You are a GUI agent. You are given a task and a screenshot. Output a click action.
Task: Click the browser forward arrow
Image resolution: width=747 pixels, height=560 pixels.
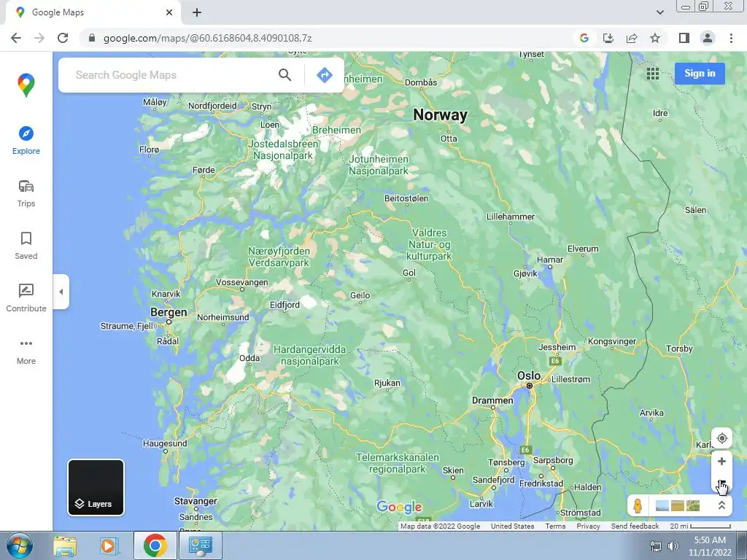click(x=39, y=38)
